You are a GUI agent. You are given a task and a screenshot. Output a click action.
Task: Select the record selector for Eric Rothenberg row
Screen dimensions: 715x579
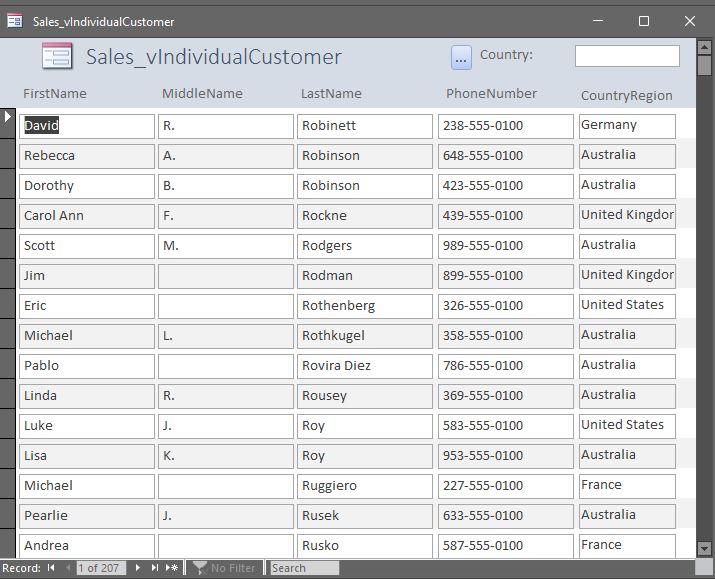pyautogui.click(x=8, y=304)
